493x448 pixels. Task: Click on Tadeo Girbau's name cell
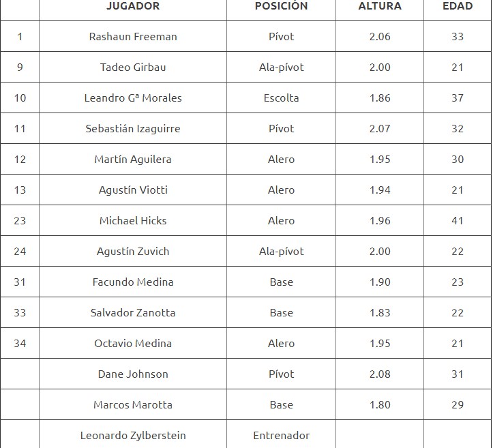point(133,68)
